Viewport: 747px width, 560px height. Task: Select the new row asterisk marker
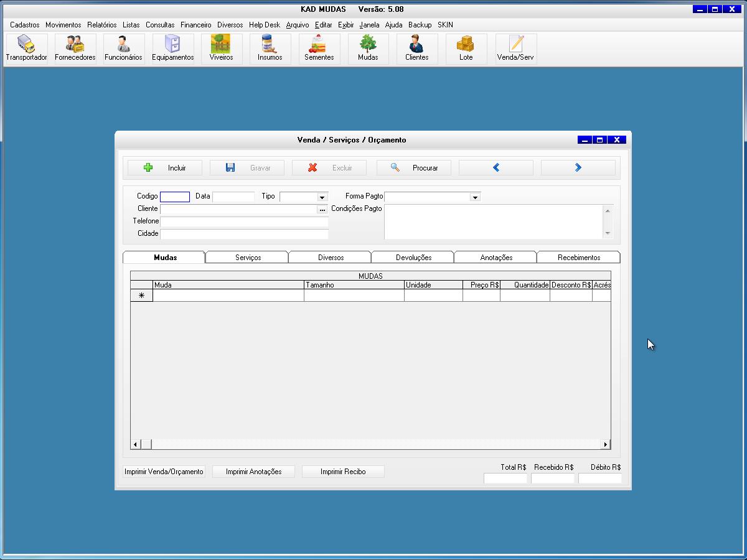pos(141,296)
